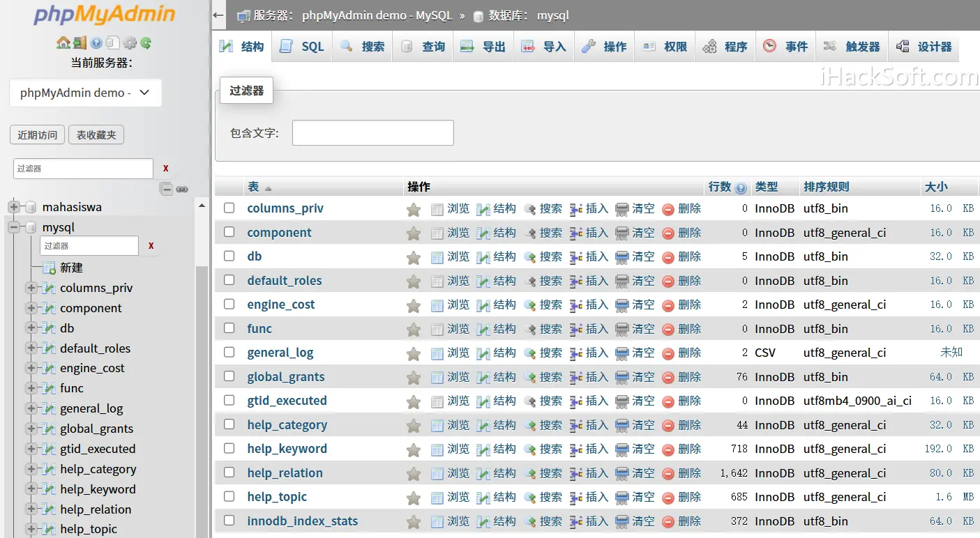Sort by the 表 column header
The height and width of the screenshot is (538, 980).
253,187
